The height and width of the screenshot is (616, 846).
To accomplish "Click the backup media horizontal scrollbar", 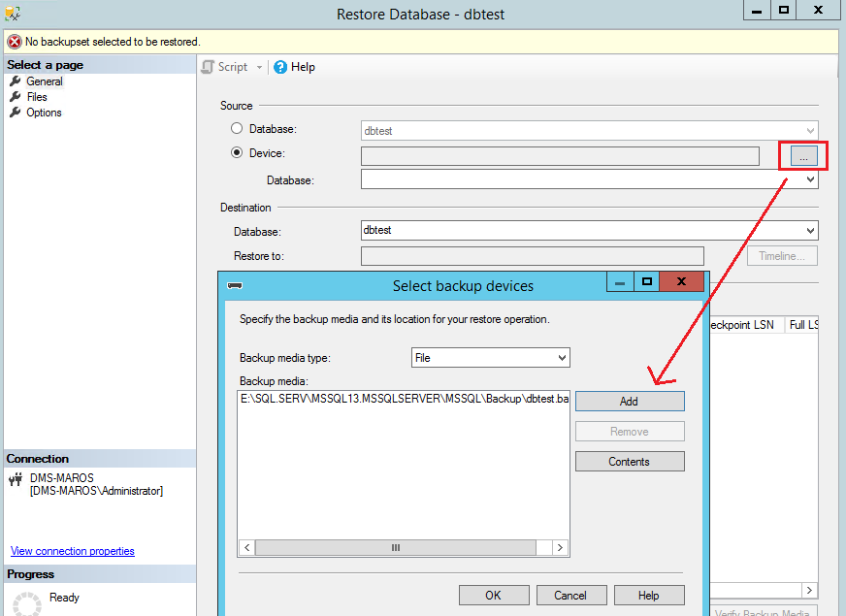I will (x=396, y=548).
